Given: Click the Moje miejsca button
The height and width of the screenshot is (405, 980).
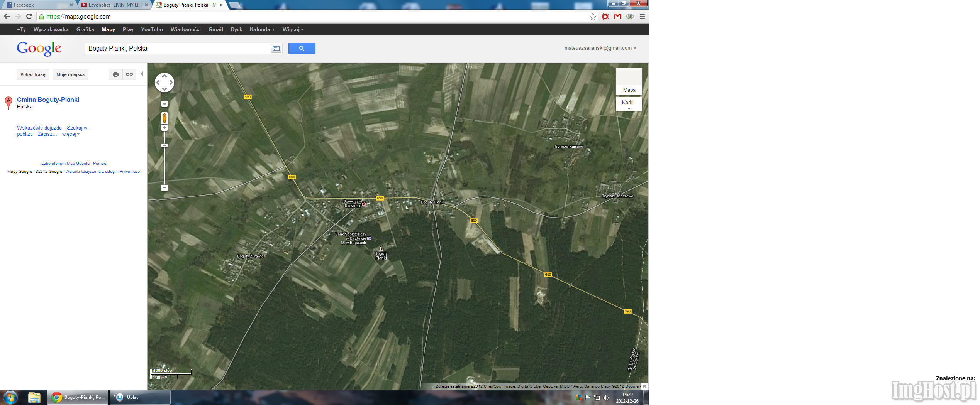Looking at the screenshot, I should click(70, 74).
